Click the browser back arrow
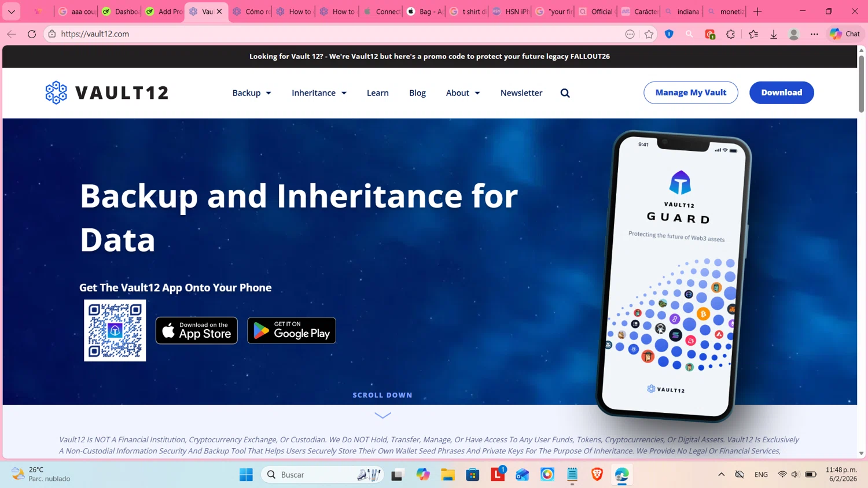 click(12, 34)
